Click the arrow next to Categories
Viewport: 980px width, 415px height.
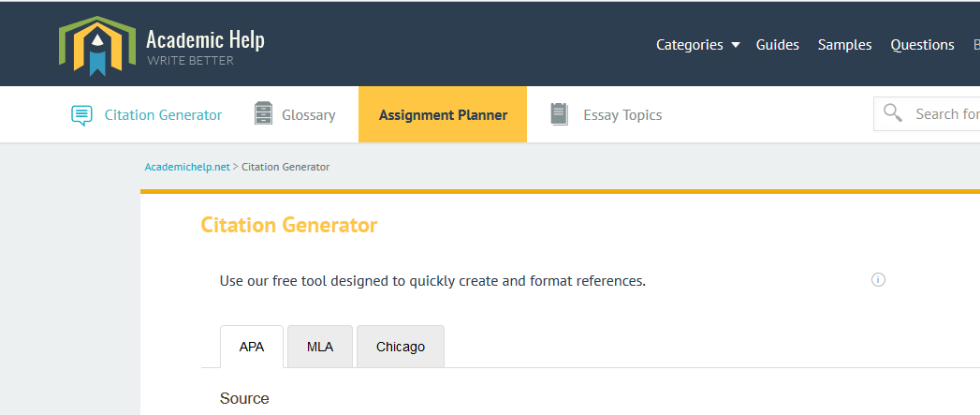tap(735, 45)
